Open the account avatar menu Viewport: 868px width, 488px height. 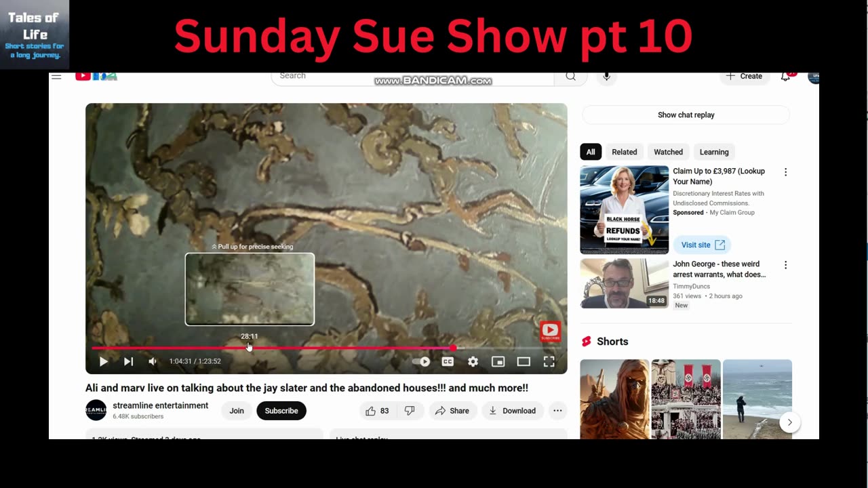coord(813,77)
